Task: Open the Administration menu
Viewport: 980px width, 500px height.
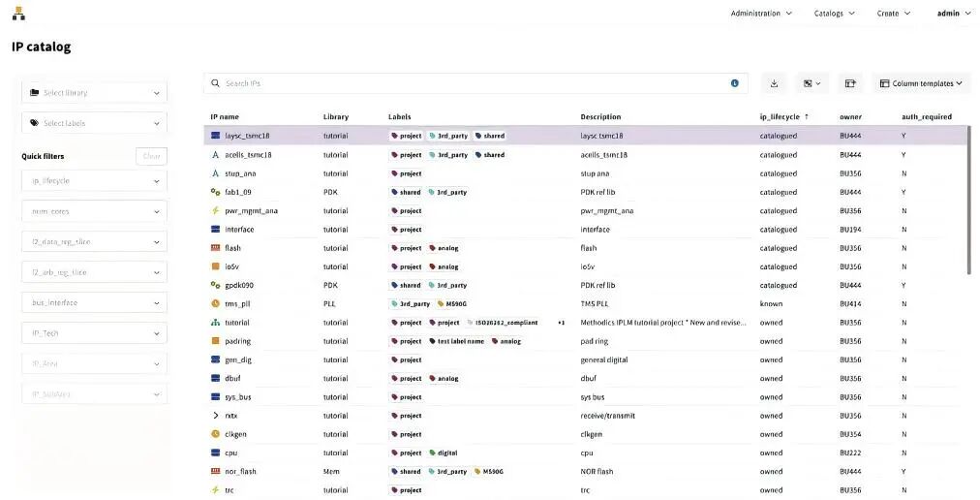Action: (761, 14)
